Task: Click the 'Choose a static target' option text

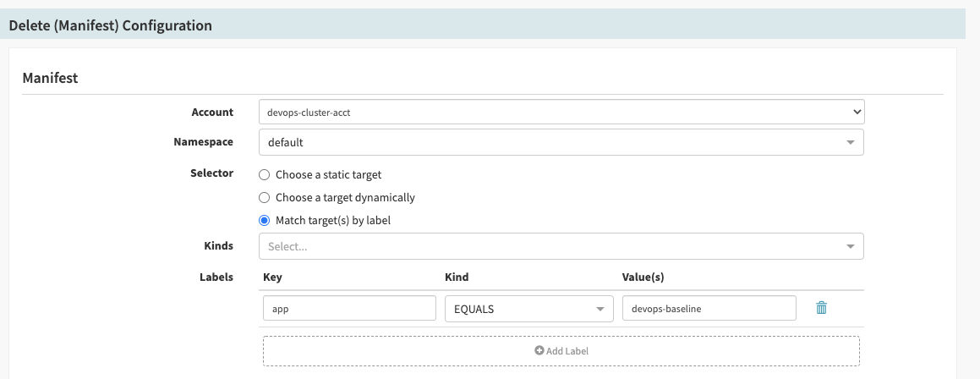Action: tap(328, 175)
